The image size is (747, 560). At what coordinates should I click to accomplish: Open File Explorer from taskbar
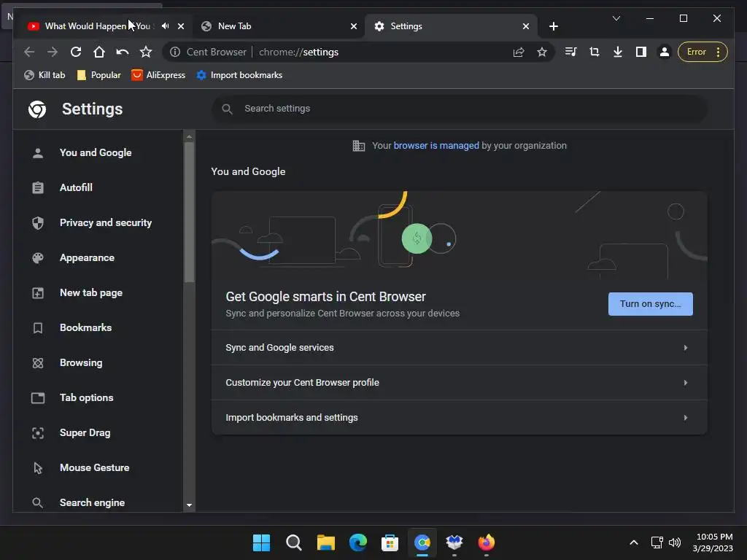326,542
